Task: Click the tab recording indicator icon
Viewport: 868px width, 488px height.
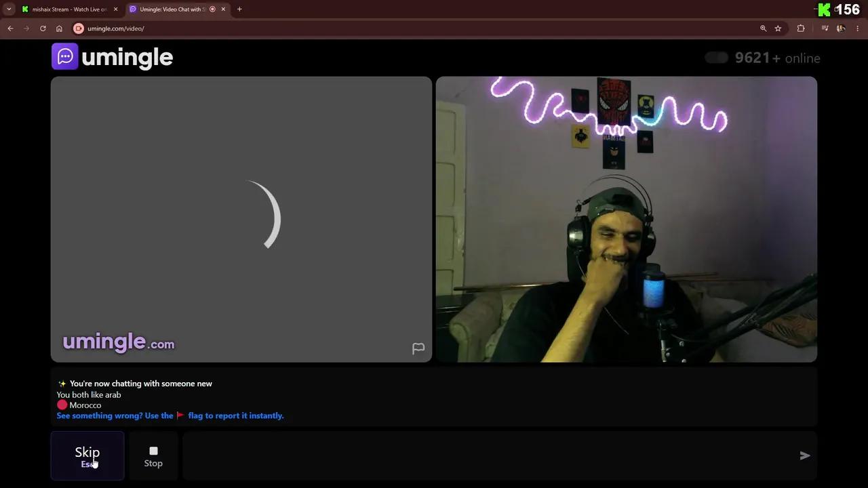Action: pyautogui.click(x=212, y=9)
